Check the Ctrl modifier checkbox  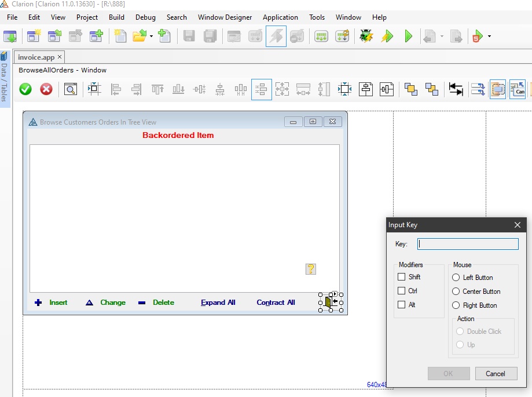tap(402, 291)
